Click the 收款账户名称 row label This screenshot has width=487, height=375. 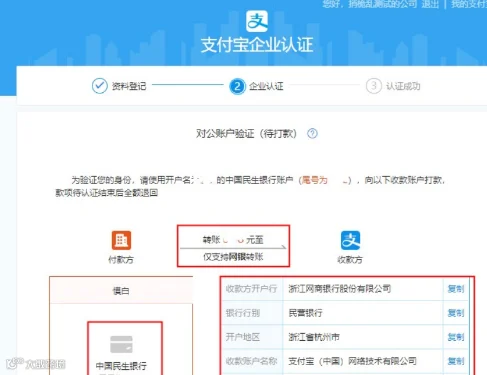pyautogui.click(x=251, y=361)
